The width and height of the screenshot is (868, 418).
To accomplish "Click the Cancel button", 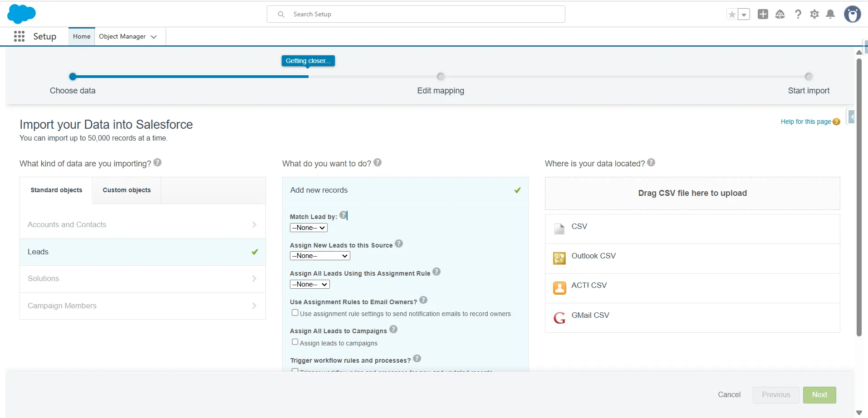I will pos(729,394).
